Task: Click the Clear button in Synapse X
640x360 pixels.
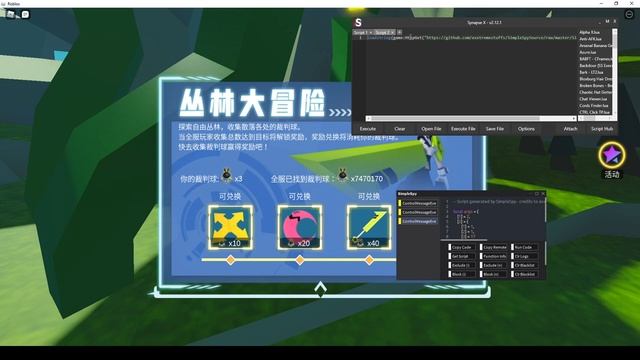Action: (x=400, y=129)
